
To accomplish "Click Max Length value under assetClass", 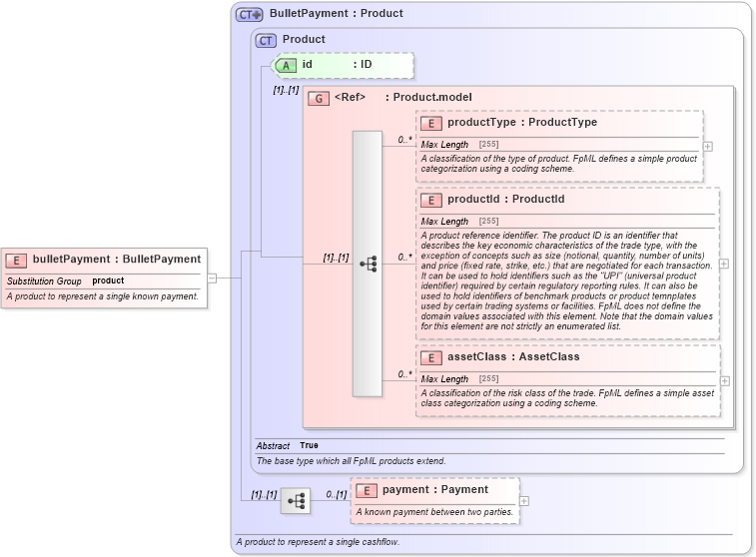I will [x=489, y=378].
